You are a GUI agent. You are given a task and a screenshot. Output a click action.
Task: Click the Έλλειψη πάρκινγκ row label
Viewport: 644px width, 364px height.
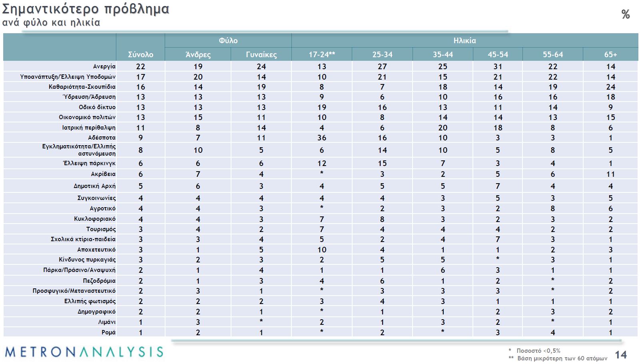click(x=89, y=163)
